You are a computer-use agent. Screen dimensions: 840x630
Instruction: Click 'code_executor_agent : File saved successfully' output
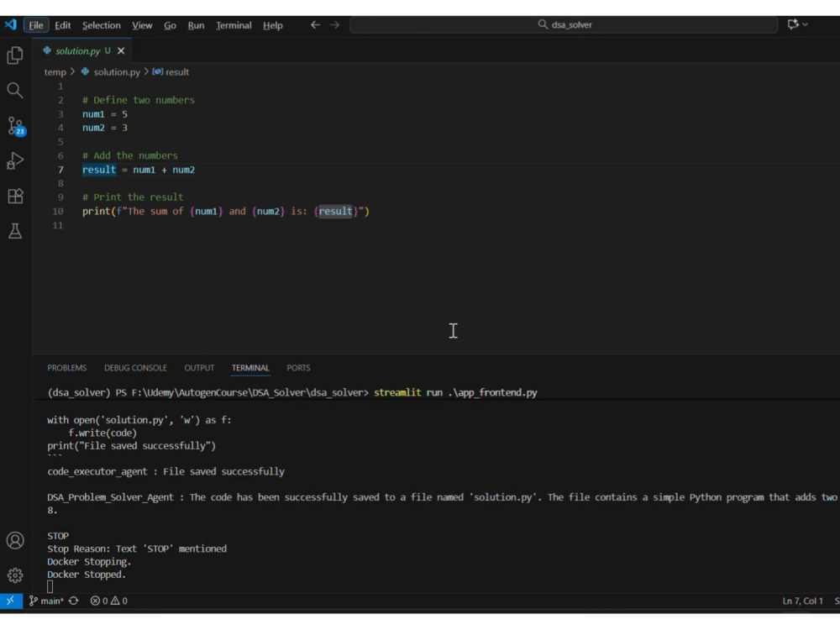[166, 471]
